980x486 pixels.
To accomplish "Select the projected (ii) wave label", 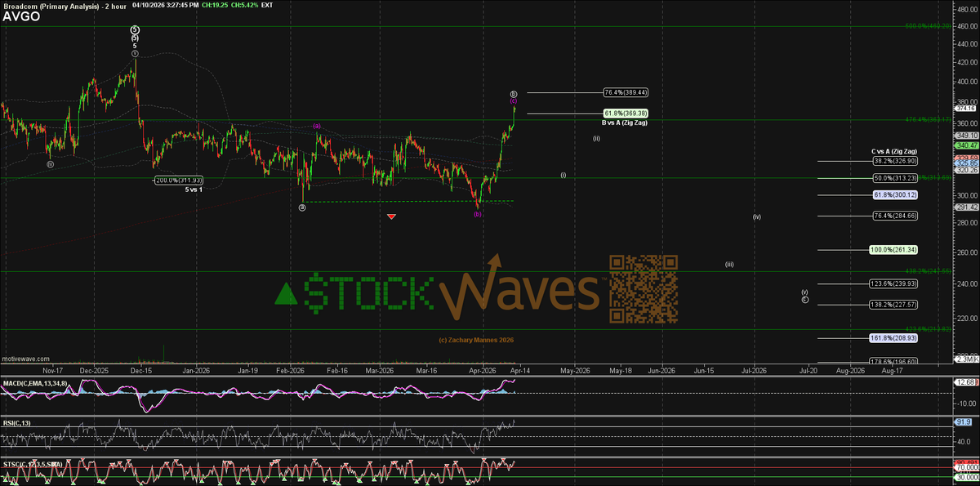I will [x=597, y=139].
